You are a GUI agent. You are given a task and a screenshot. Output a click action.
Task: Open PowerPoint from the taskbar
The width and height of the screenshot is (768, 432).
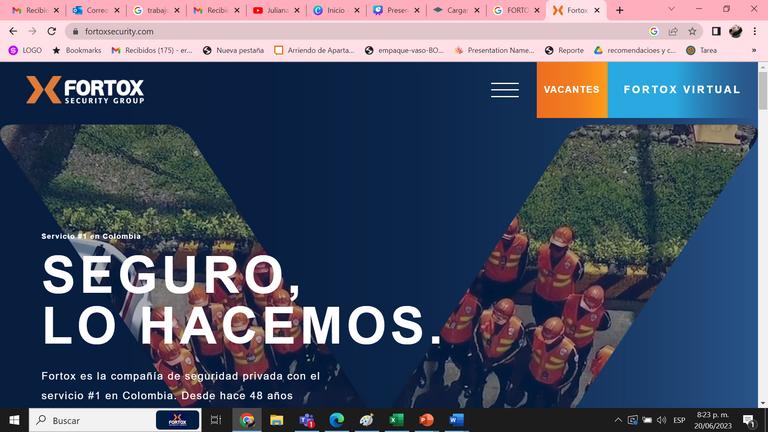pos(427,420)
